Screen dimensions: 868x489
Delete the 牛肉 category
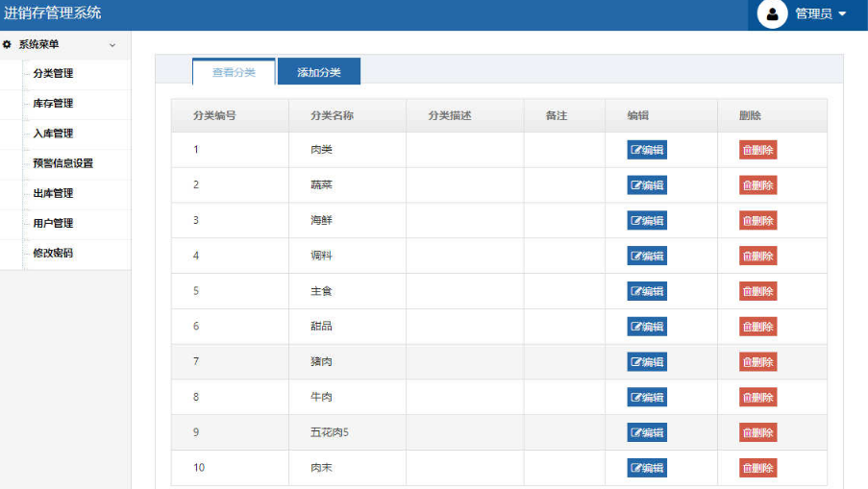[x=757, y=398]
